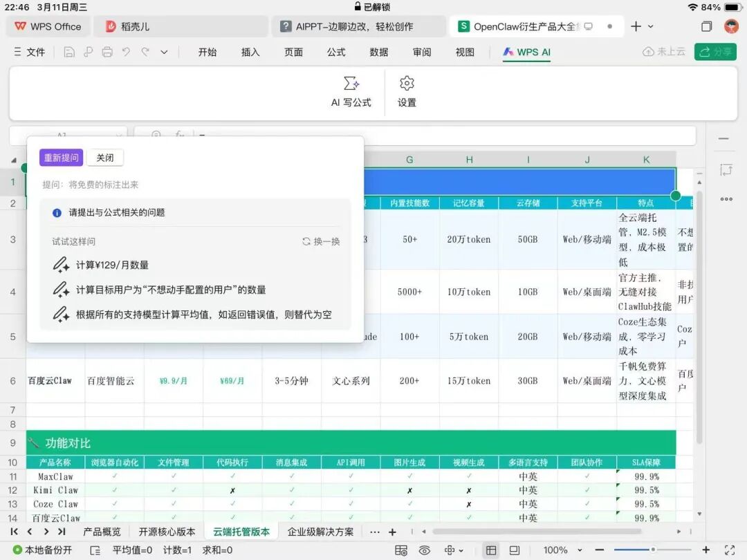Click the 换一换 refresh suggestions icon
Image resolution: width=747 pixels, height=560 pixels.
[306, 241]
